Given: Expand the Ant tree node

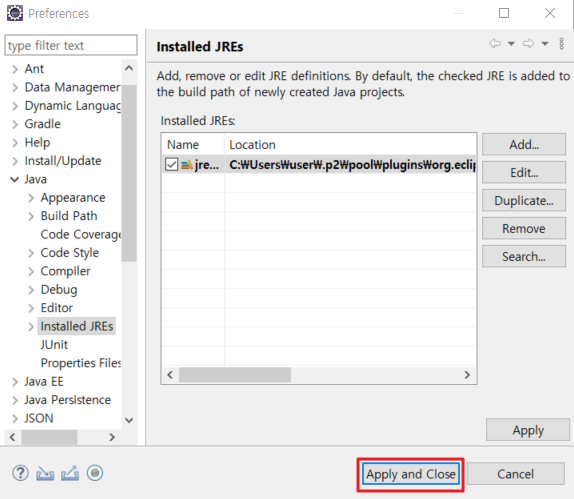Looking at the screenshot, I should [x=15, y=69].
